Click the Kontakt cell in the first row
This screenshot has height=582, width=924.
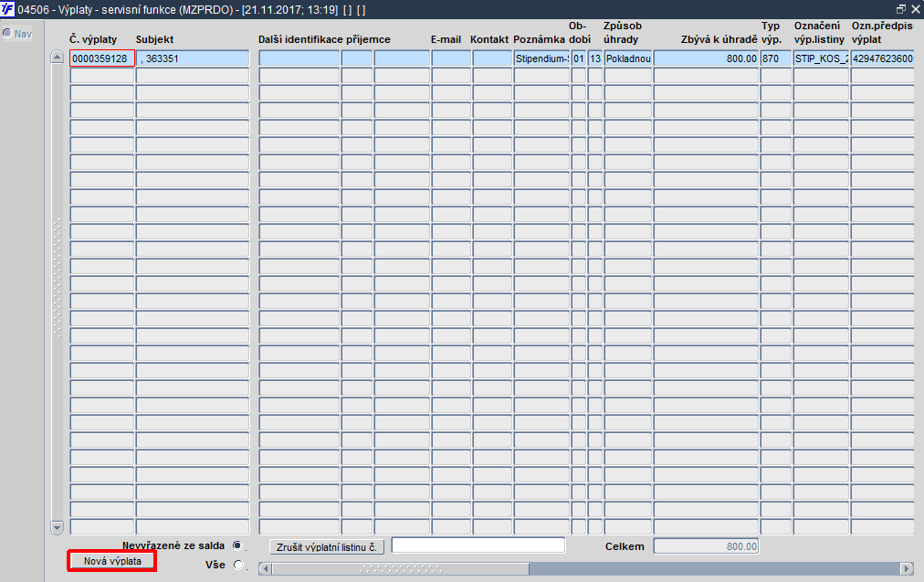[x=492, y=58]
